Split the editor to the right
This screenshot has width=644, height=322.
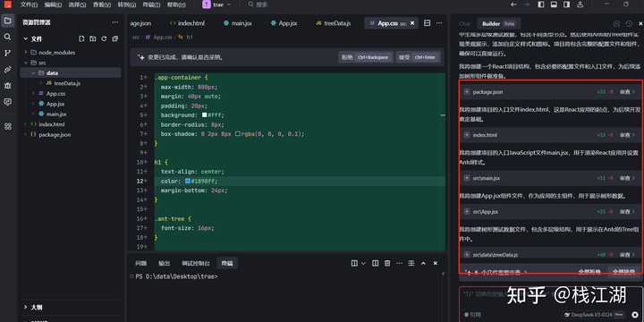click(428, 23)
